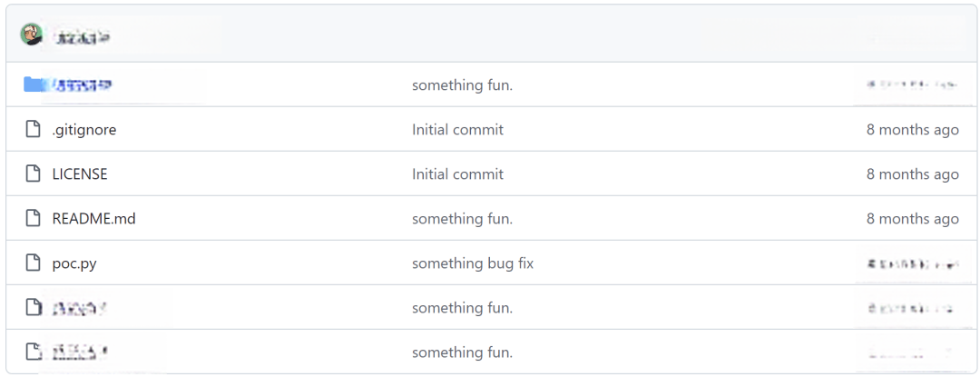View the 'Initial commit' message for LICENSE
The height and width of the screenshot is (377, 980).
pyautogui.click(x=457, y=174)
